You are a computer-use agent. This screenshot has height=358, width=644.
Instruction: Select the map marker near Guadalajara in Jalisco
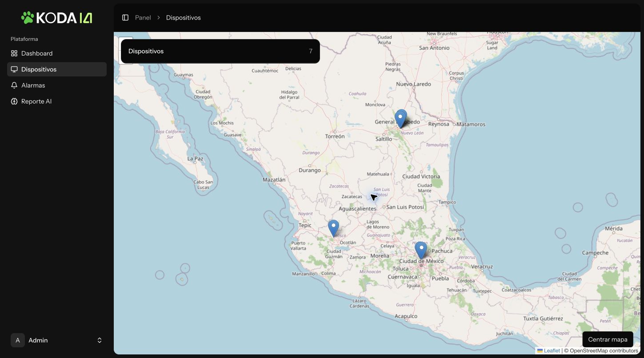tap(333, 228)
